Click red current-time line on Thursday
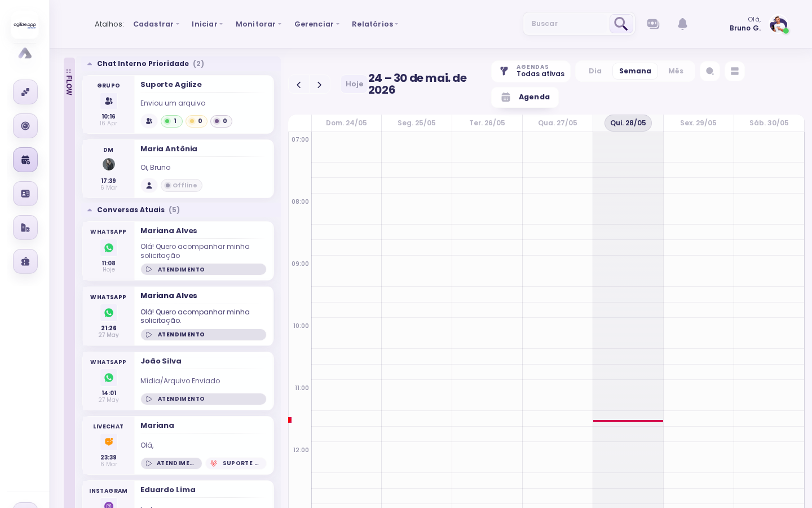812x508 pixels. [x=628, y=421]
